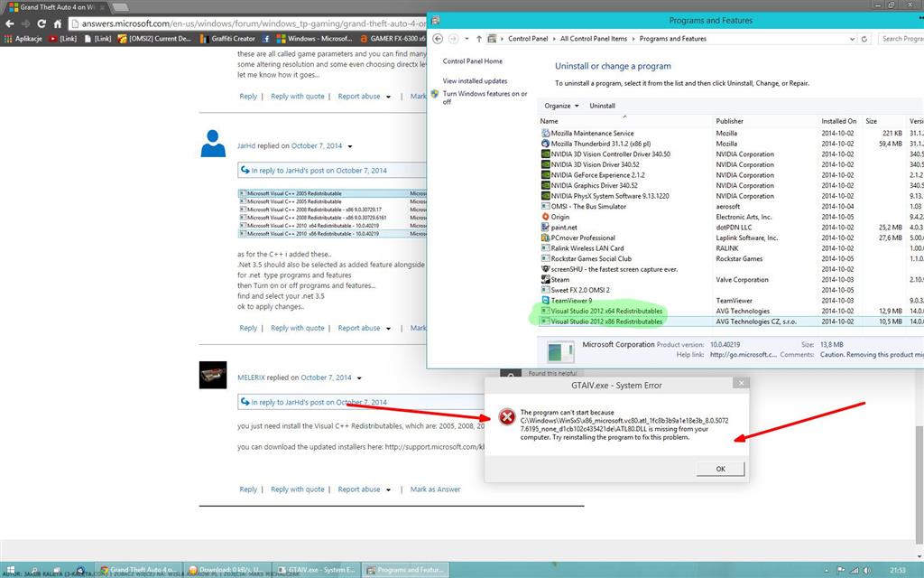Open View installed updates link
This screenshot has width=924, height=578.
tap(475, 80)
